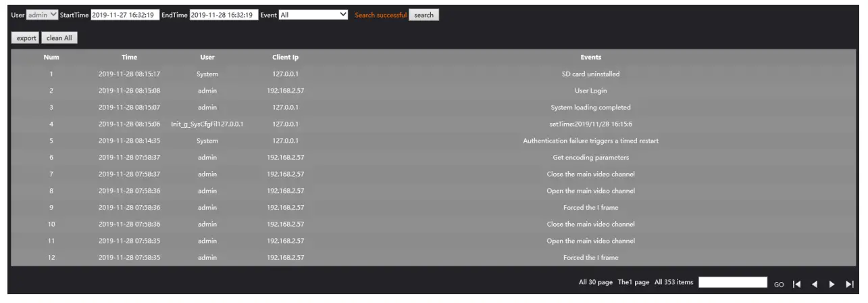Click '192.168.2.57' IP in row 2
Image resolution: width=868 pixels, height=303 pixels.
pyautogui.click(x=286, y=91)
